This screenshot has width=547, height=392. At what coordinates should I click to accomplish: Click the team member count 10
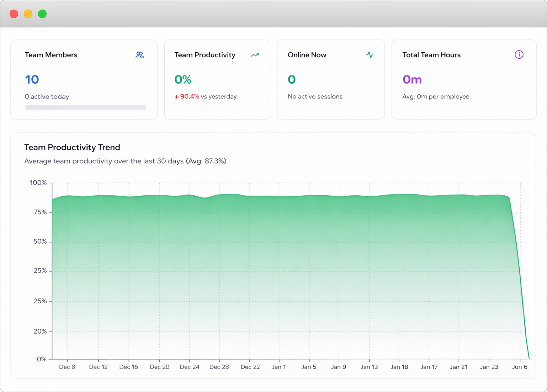pos(32,79)
